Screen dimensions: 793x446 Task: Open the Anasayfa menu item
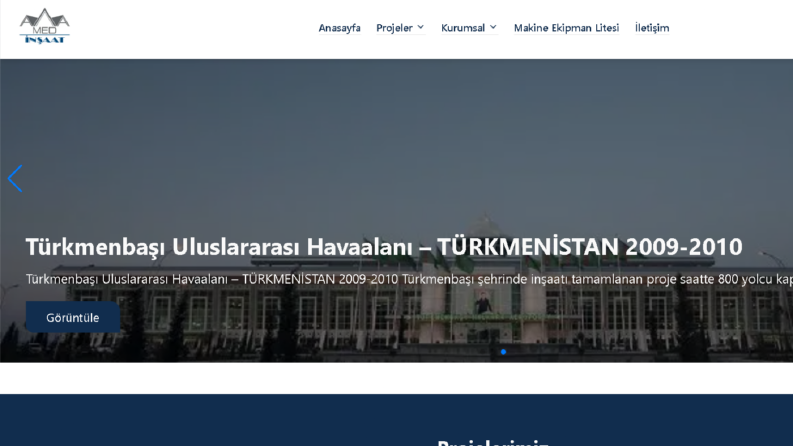click(x=339, y=28)
